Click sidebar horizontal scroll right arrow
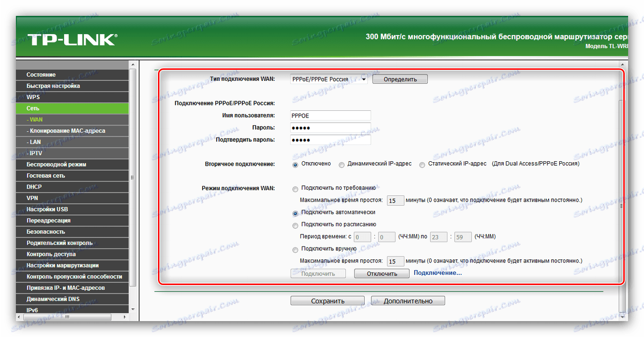The image size is (644, 337). (x=125, y=317)
